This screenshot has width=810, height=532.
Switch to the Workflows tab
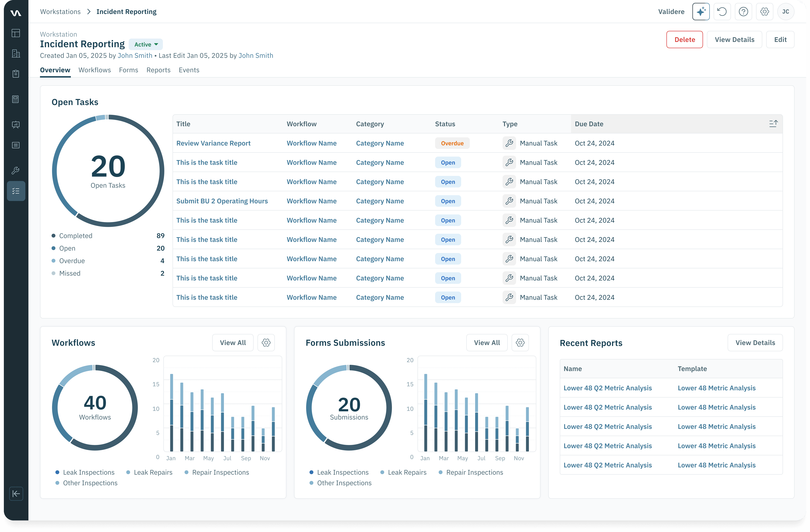pyautogui.click(x=95, y=70)
